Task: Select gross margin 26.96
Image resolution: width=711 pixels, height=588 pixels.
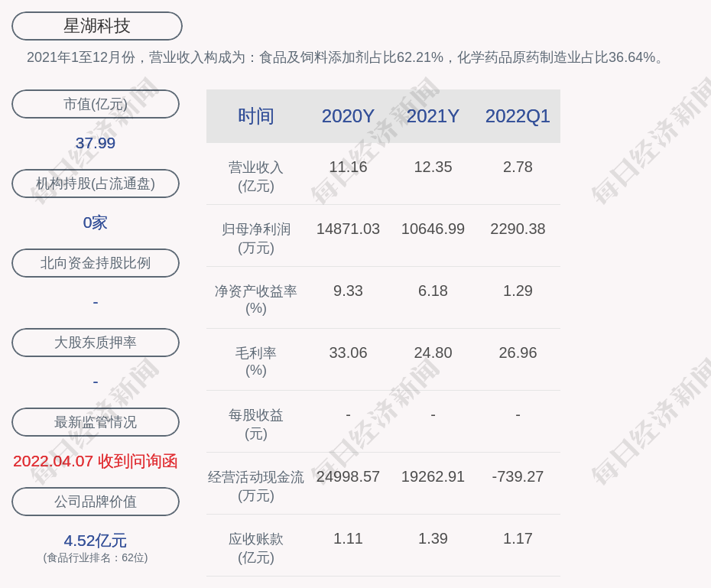Action: [x=518, y=352]
